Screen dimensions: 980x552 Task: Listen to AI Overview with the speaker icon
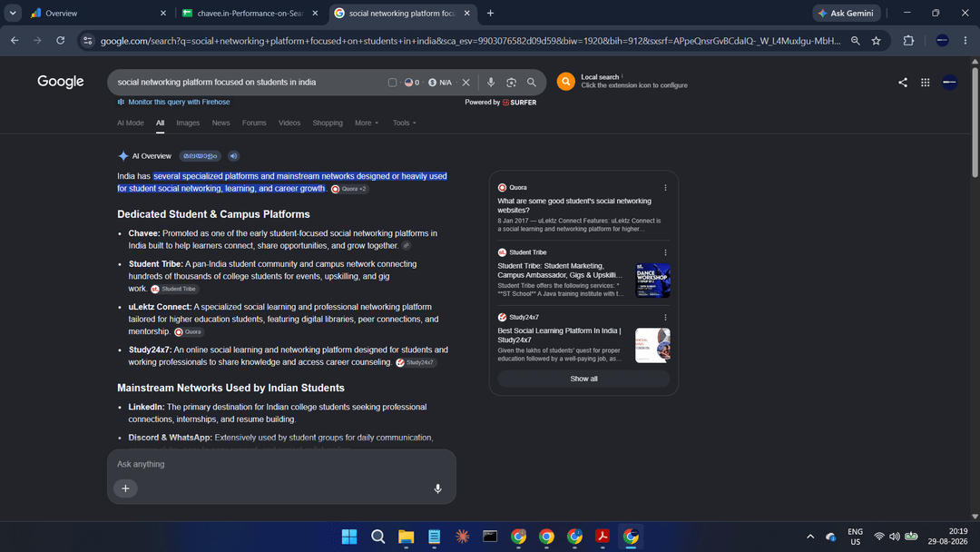pos(233,156)
